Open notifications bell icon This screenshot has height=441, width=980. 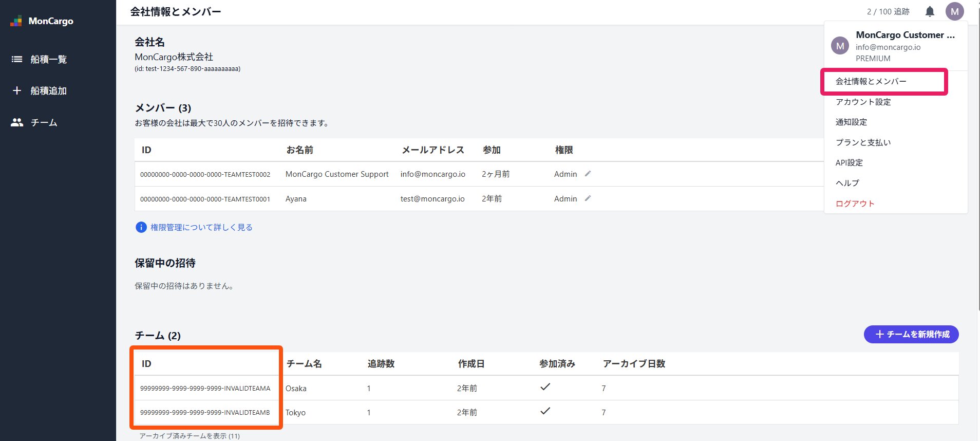(930, 11)
